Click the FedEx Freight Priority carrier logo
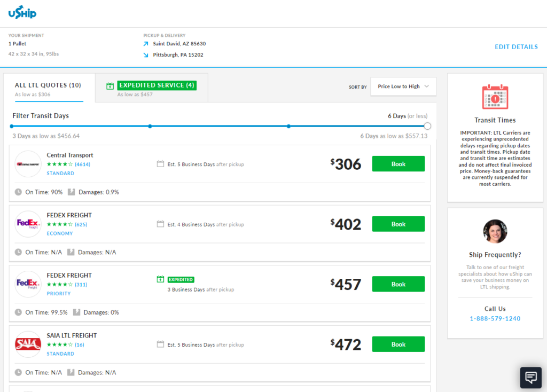 click(28, 284)
